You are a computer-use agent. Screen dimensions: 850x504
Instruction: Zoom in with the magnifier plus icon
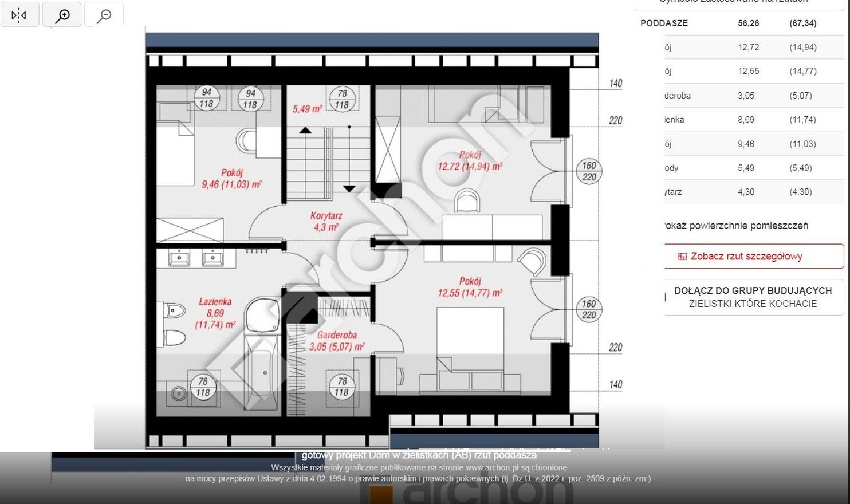click(x=62, y=15)
